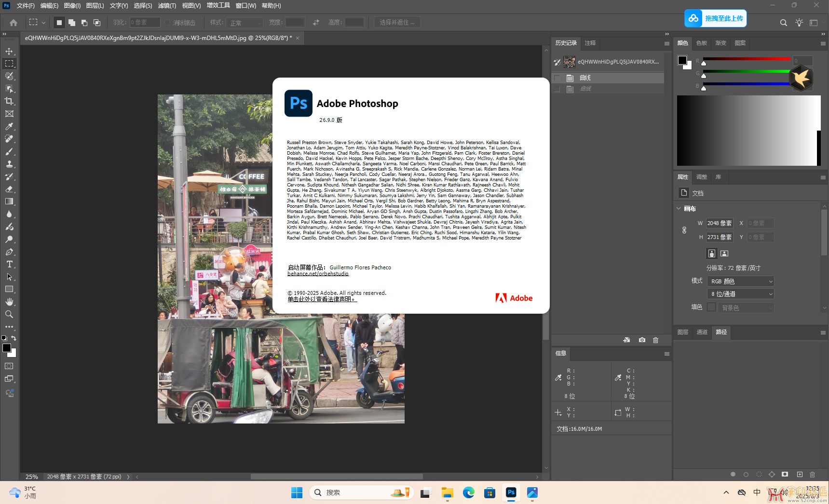Select the Eraser tool
829x504 pixels.
click(x=9, y=189)
